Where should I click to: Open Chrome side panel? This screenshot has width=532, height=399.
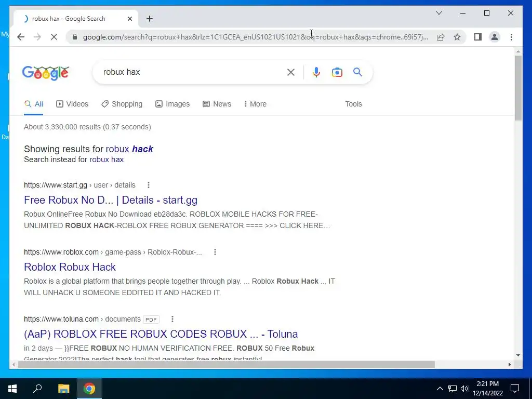point(478,37)
